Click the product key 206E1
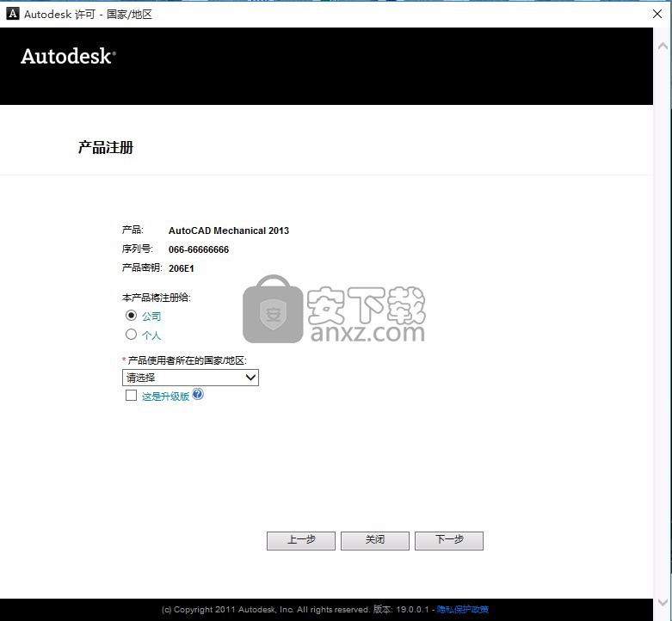 [182, 268]
